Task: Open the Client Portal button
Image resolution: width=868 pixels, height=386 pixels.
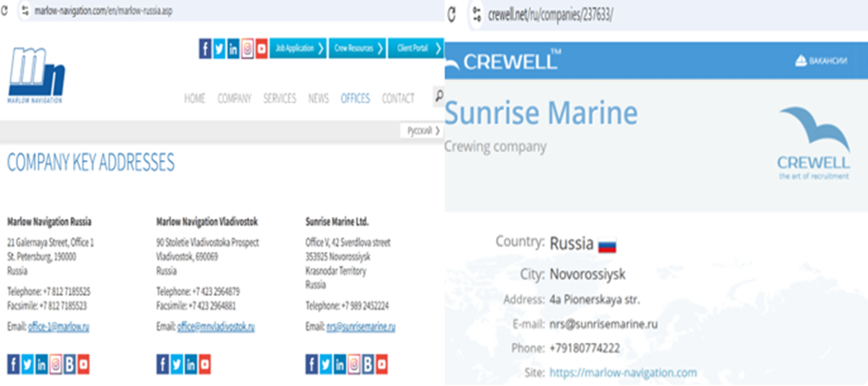Action: pyautogui.click(x=417, y=48)
